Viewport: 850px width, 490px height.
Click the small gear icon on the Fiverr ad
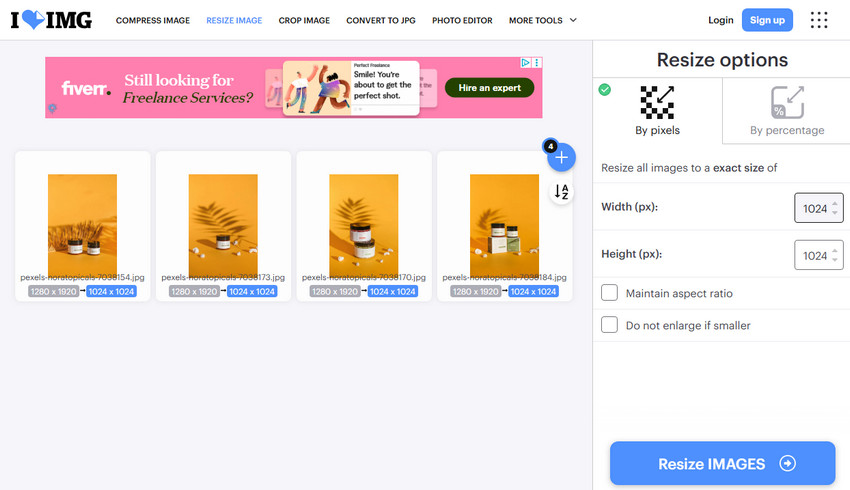tap(53, 108)
